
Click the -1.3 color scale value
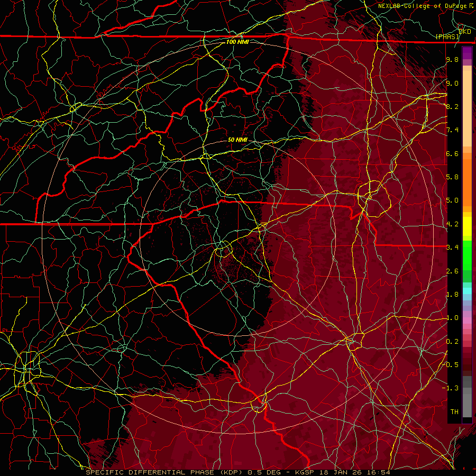pos(451,388)
